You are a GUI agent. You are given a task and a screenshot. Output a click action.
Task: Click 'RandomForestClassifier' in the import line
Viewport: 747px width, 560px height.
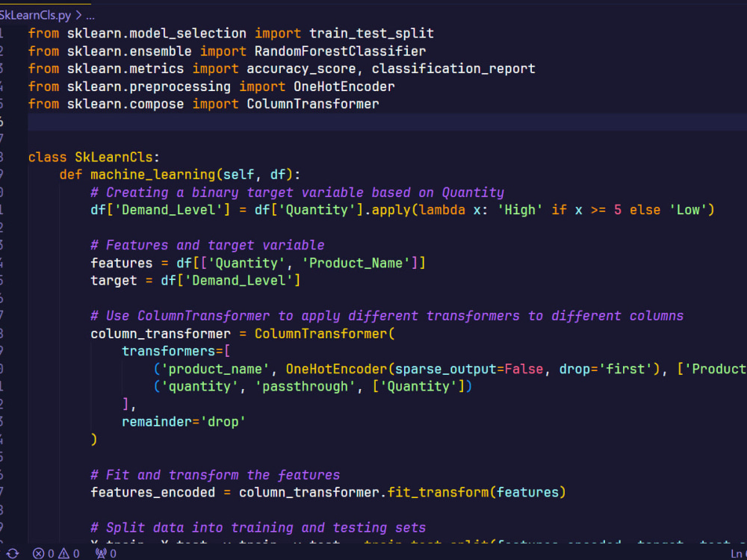(340, 51)
